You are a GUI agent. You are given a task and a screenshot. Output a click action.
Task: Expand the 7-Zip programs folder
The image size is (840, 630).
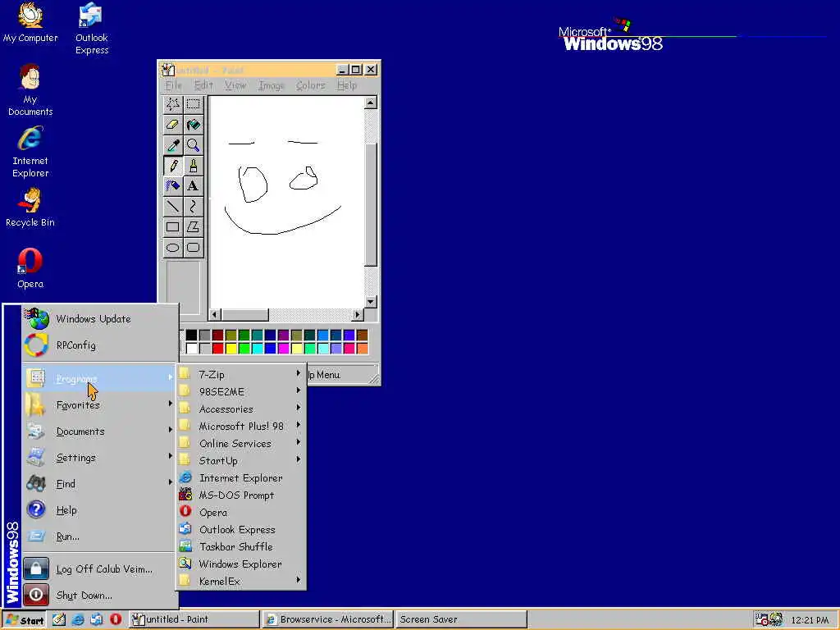(x=241, y=374)
